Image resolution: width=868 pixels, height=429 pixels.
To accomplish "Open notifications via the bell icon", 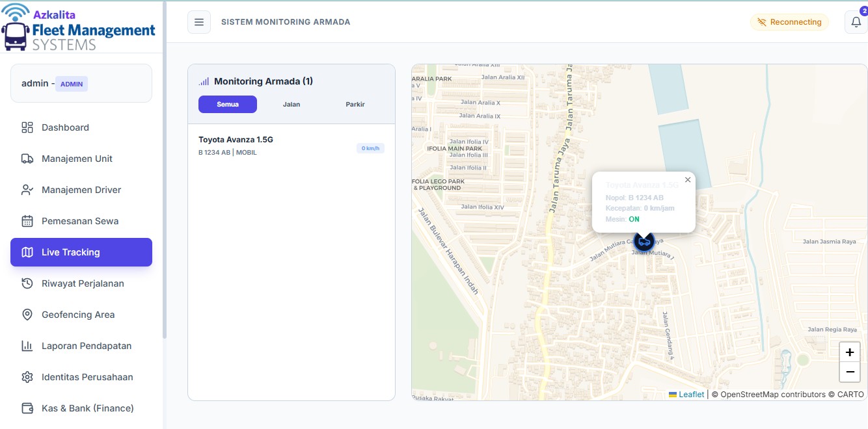I will 856,22.
